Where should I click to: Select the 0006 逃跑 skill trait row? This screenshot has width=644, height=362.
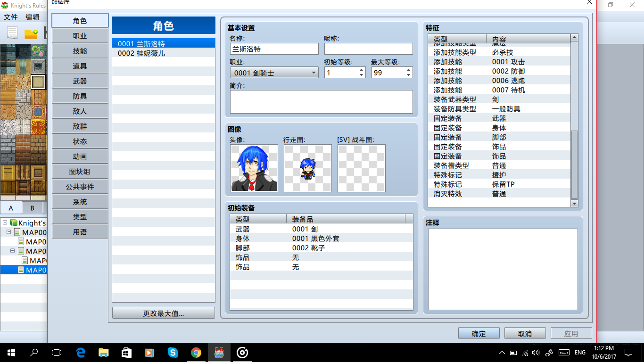500,81
